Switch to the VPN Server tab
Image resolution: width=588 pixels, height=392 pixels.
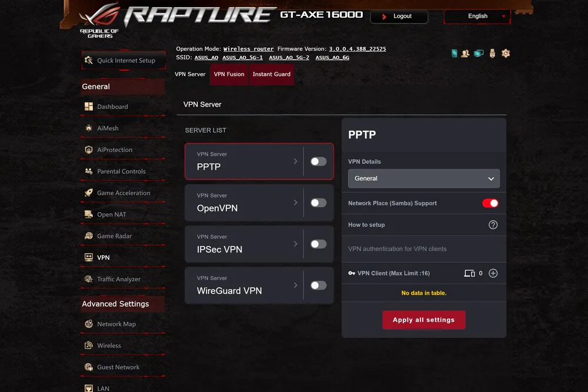tap(190, 74)
